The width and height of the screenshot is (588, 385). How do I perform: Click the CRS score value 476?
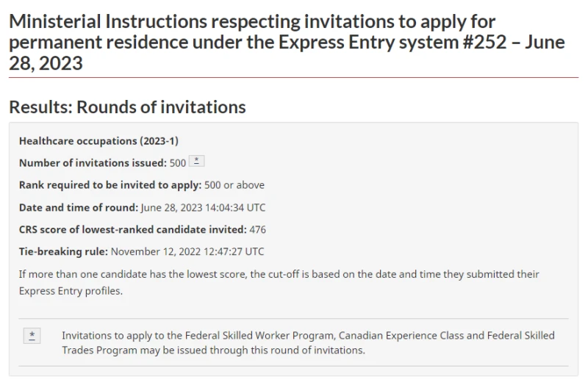pyautogui.click(x=258, y=229)
